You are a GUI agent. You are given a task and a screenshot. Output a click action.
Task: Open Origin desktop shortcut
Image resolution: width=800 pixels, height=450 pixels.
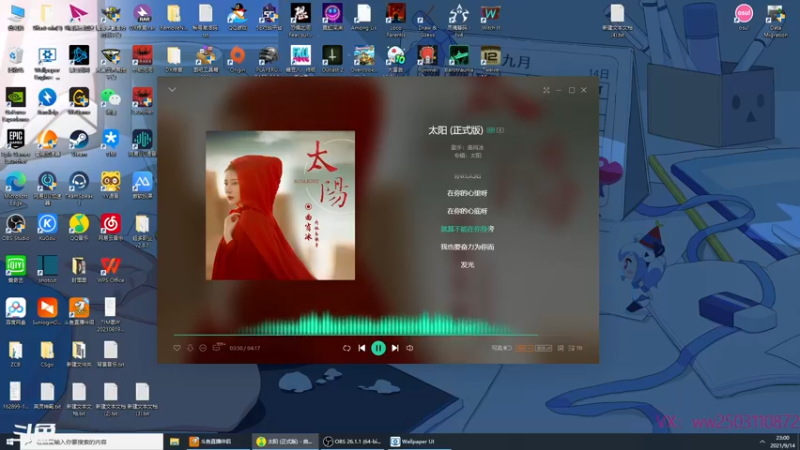click(x=237, y=59)
